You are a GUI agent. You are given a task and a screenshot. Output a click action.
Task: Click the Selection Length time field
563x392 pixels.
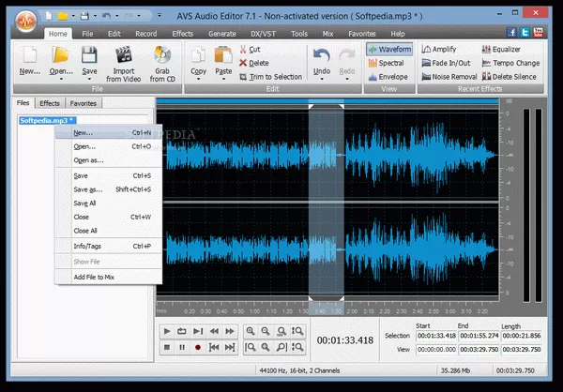click(522, 336)
